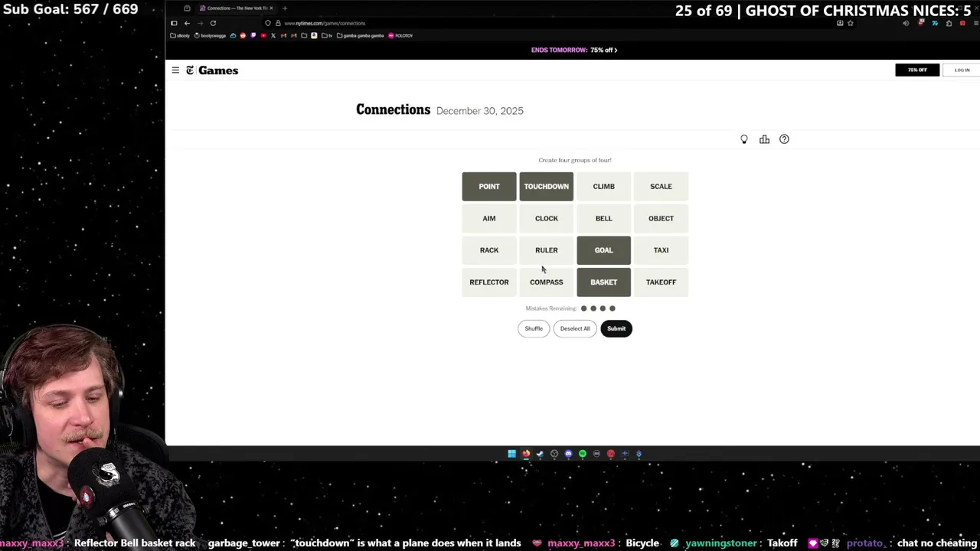The height and width of the screenshot is (551, 980).
Task: Open the Twitch bookmark icon
Action: [253, 35]
